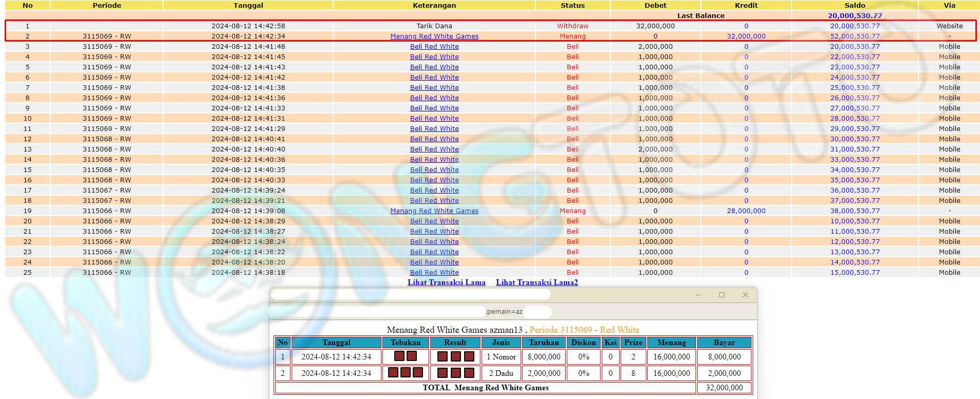The height and width of the screenshot is (399, 980).
Task: Open Menang Red White Games link at 14:39:08
Action: pos(434,211)
